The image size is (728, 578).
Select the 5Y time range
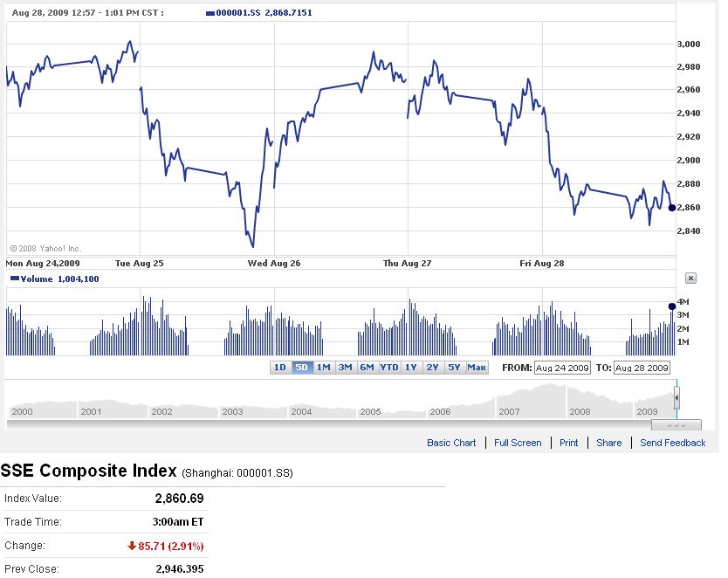click(454, 368)
